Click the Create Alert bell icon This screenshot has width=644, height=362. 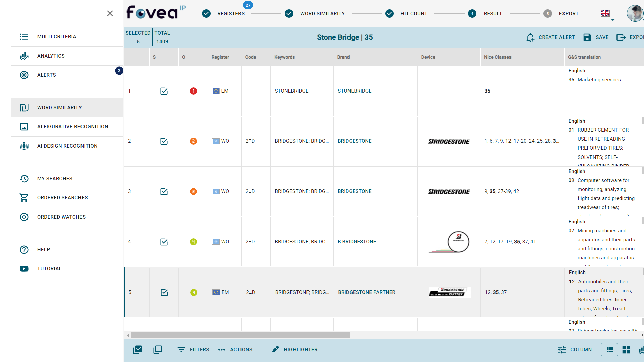pos(530,37)
